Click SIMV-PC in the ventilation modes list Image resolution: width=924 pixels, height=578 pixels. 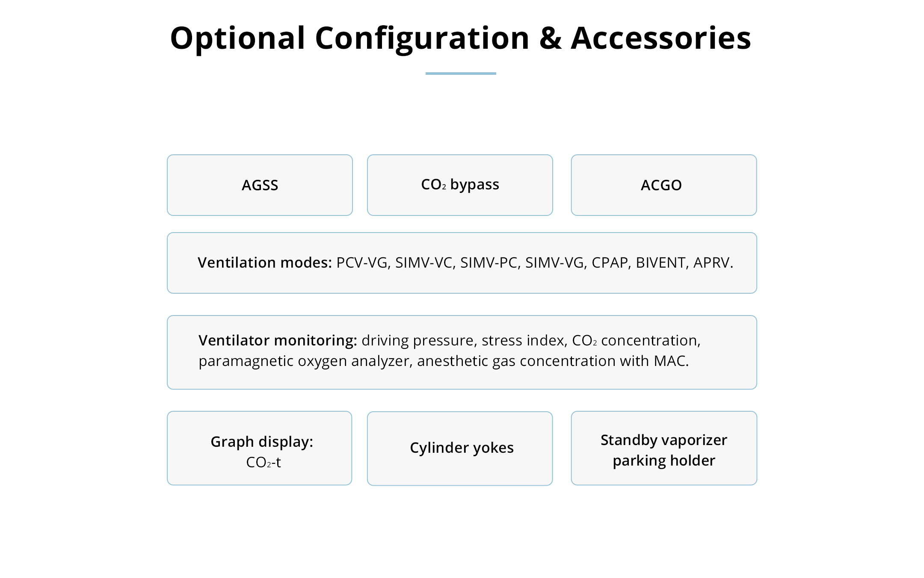coord(489,262)
